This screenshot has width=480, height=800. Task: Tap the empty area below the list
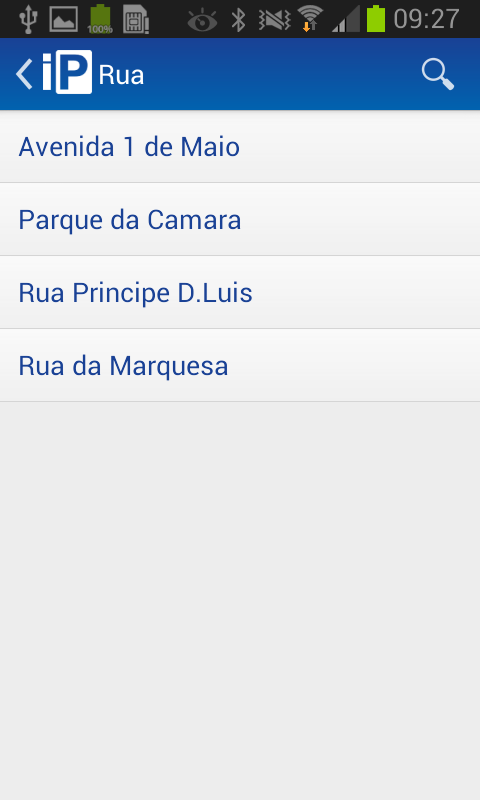click(240, 601)
